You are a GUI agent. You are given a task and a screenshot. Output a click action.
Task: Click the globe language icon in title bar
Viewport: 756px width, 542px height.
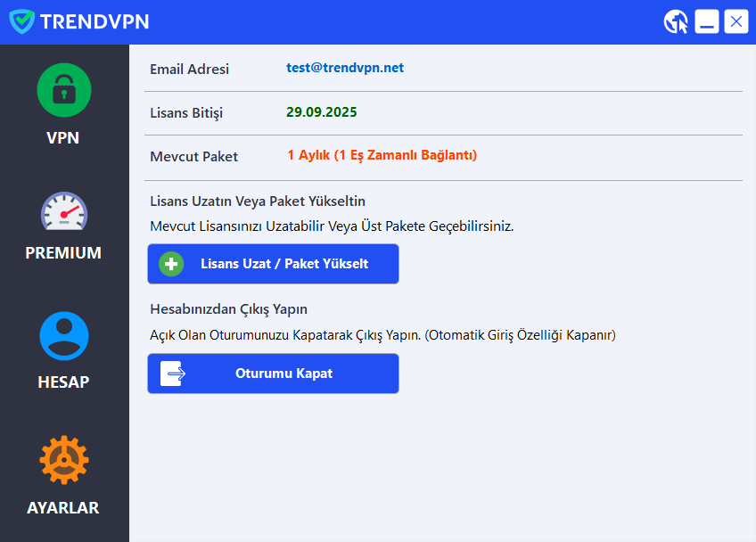pyautogui.click(x=676, y=21)
